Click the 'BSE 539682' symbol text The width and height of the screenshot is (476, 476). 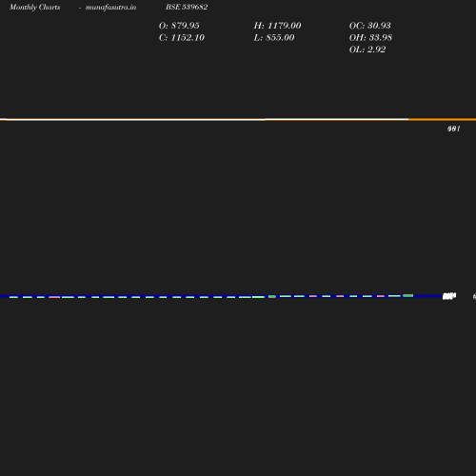187,7
